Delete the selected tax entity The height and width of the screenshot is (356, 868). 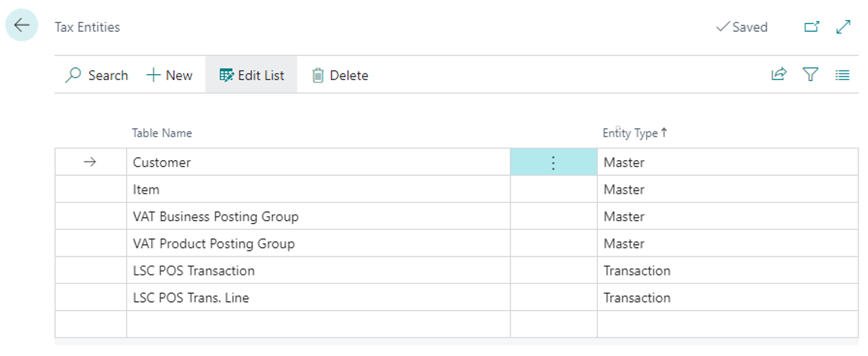click(340, 75)
